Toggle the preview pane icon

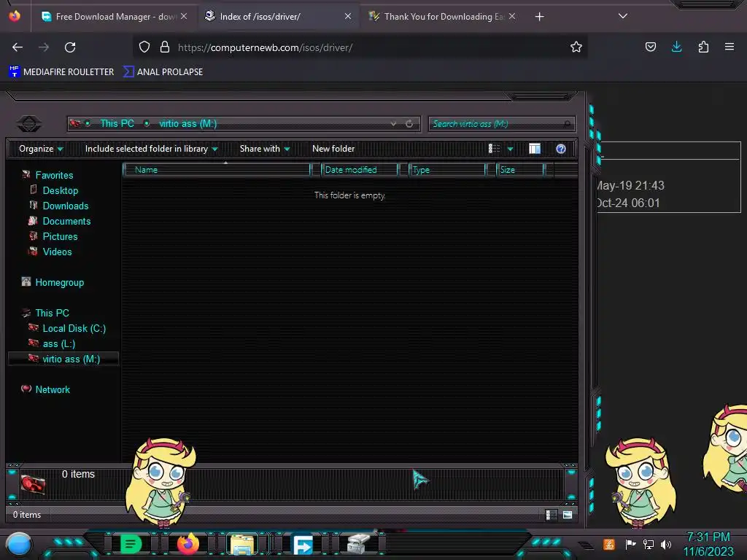(535, 149)
